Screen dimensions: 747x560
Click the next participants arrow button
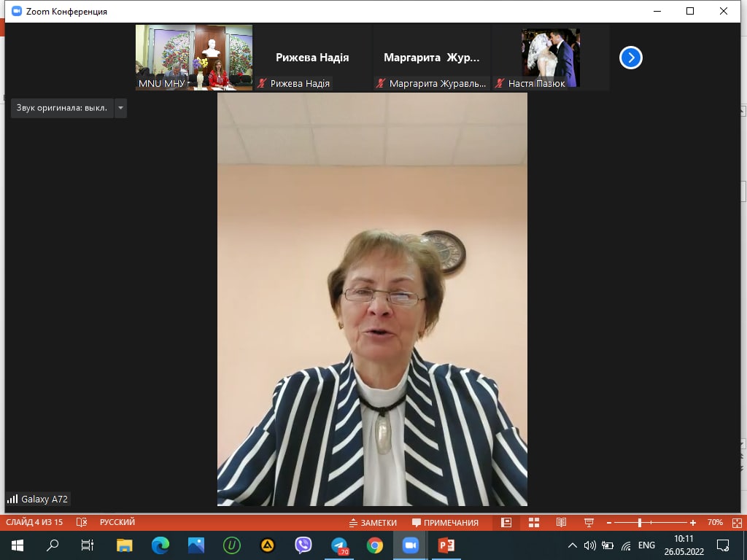630,58
